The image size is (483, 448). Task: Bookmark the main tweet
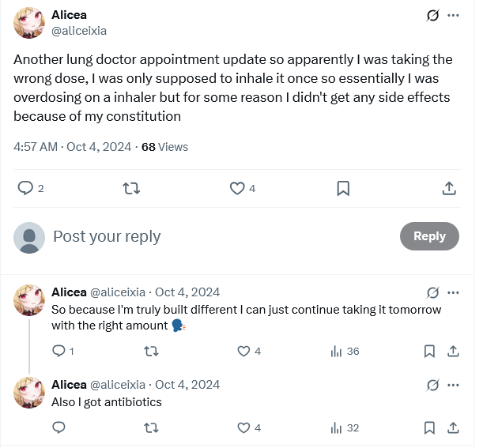coord(343,188)
